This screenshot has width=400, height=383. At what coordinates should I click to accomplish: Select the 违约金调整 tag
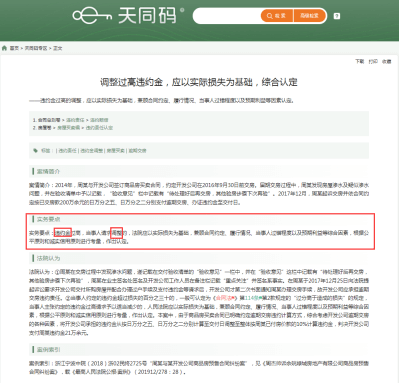(91, 151)
